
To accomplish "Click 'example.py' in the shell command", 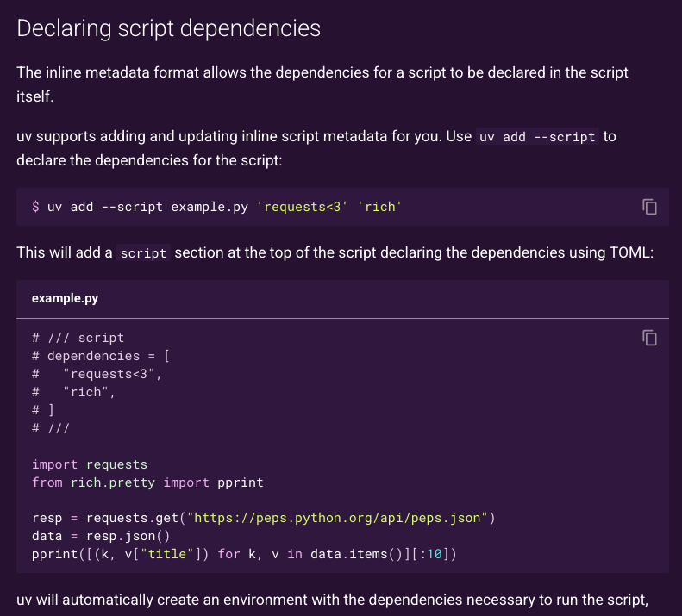I will coord(210,207).
